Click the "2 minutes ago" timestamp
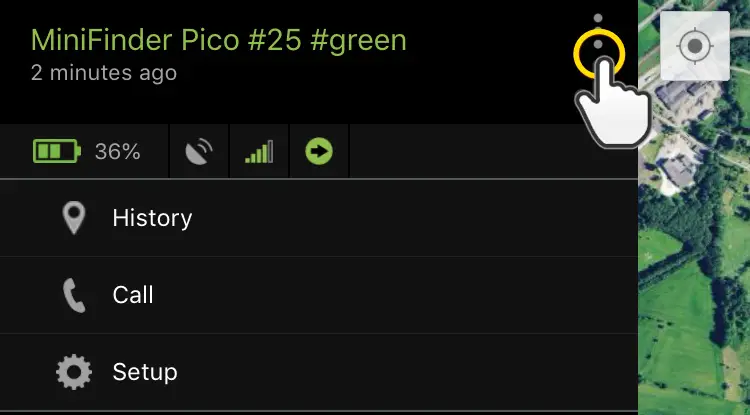Viewport: 750px width, 415px height. [104, 73]
